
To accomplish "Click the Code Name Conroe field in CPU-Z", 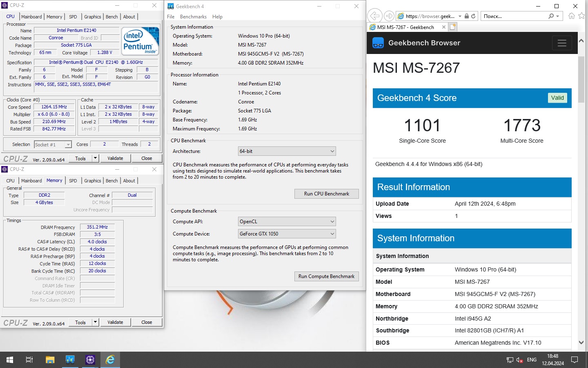I will tap(56, 38).
